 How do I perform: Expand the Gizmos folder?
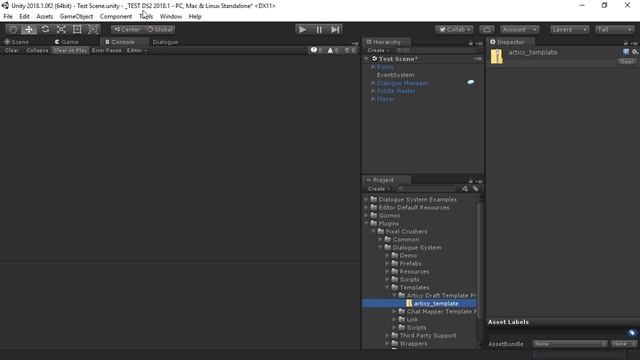pos(366,215)
